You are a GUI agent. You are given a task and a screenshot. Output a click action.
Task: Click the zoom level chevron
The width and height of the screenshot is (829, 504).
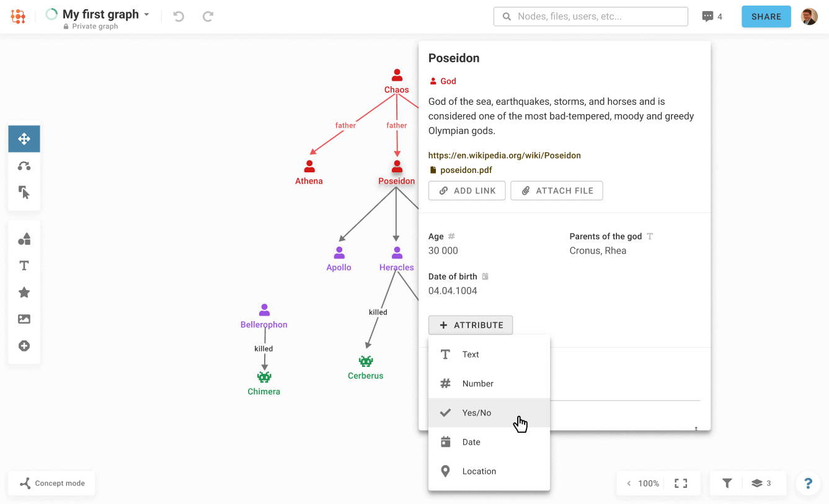pos(627,483)
